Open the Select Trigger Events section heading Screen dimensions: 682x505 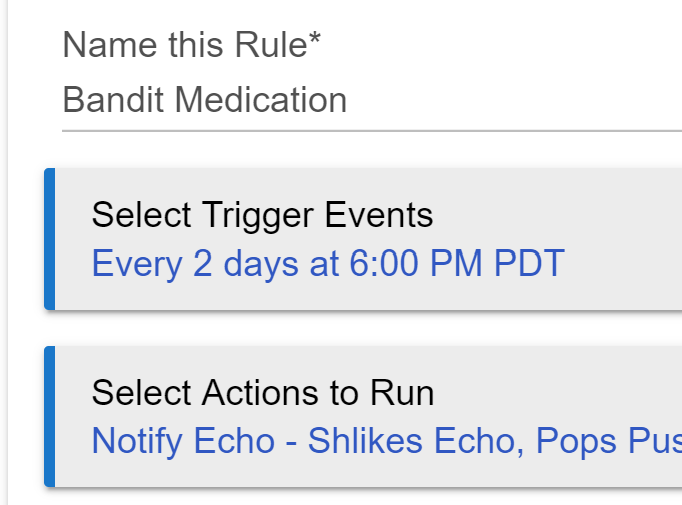tap(262, 214)
